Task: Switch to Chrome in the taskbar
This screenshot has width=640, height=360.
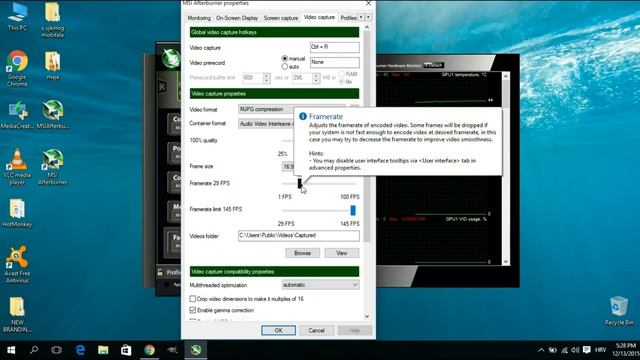Action: point(149,350)
